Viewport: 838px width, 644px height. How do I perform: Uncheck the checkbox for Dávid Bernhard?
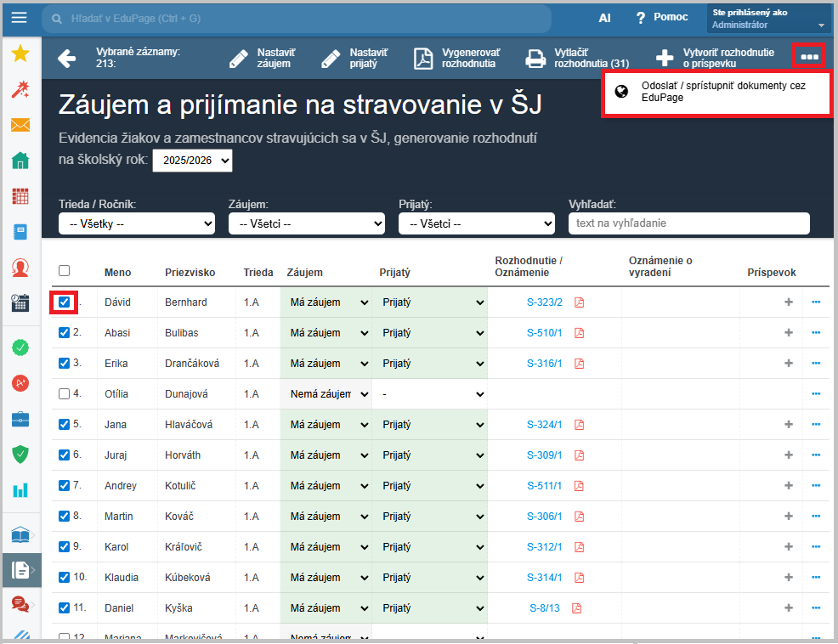(x=65, y=302)
